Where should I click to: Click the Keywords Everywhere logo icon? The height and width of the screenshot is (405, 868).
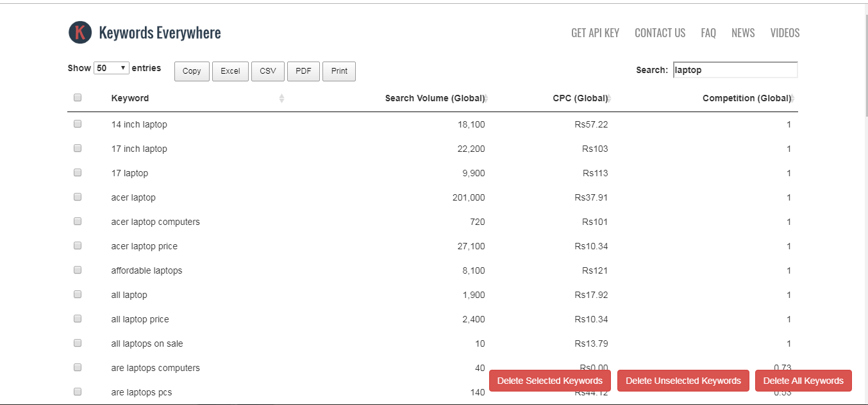coord(80,33)
